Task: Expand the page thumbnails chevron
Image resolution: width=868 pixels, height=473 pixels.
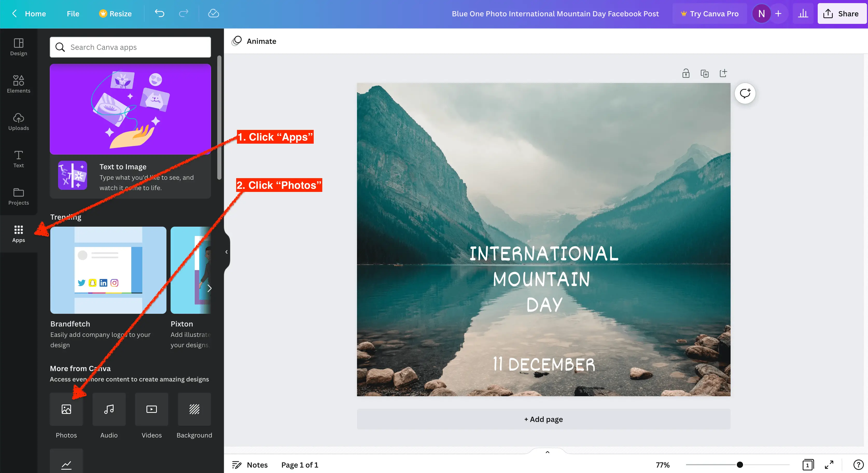Action: click(547, 452)
